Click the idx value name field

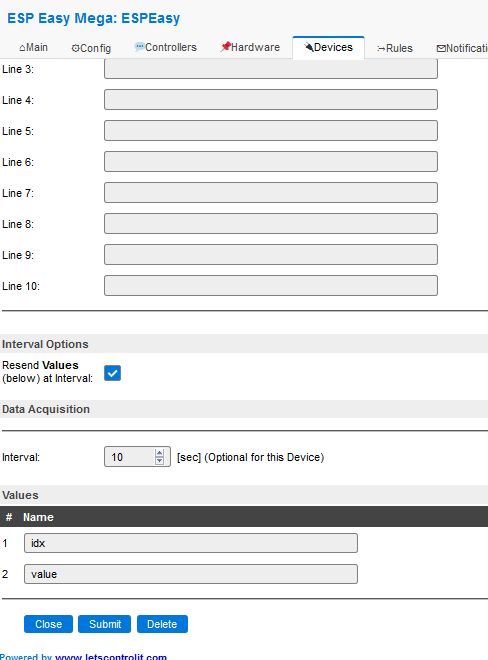191,543
